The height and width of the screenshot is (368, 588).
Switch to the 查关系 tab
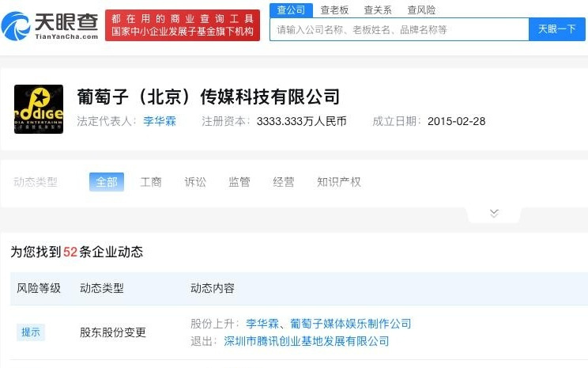[x=378, y=10]
